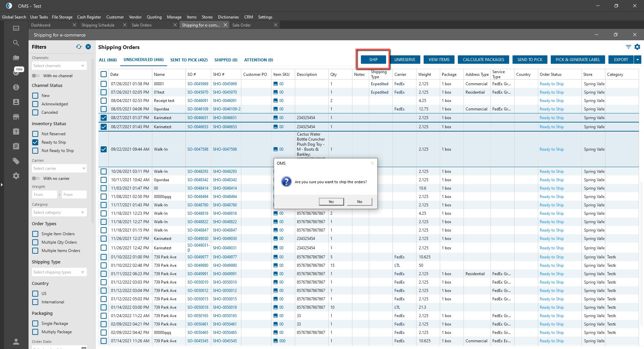Confirm shipping by clicking Yes
Screen dimensions: 644x349
tap(331, 202)
